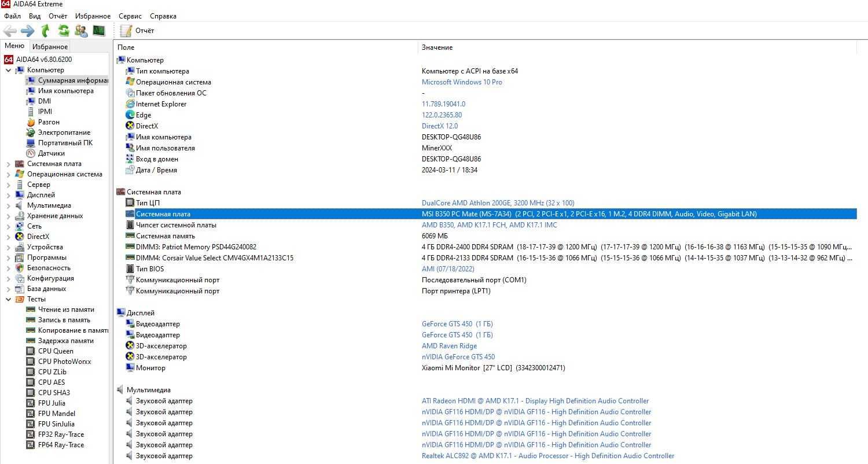The image size is (868, 464).
Task: Select the Датчики sensor item
Action: [52, 153]
